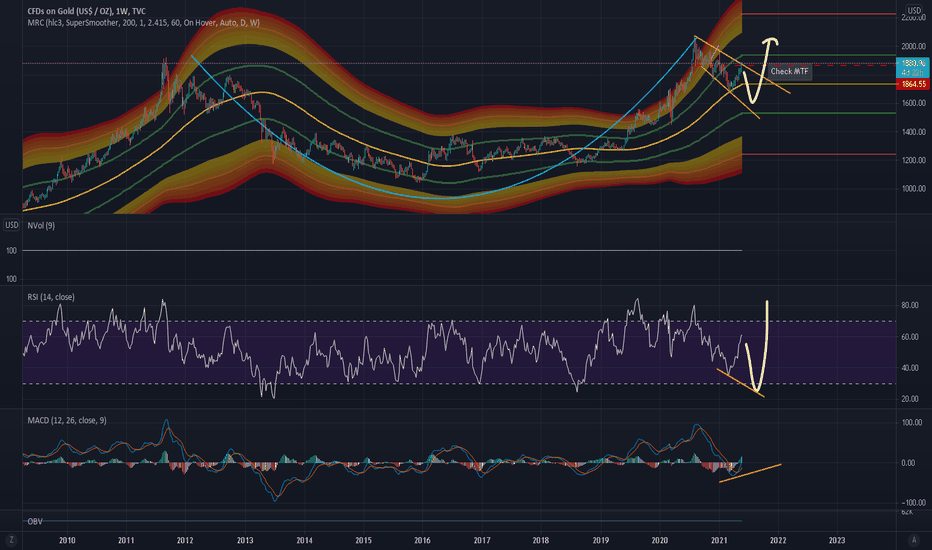
Task: Click the RSI 40.00 axis value
Action: 910,368
